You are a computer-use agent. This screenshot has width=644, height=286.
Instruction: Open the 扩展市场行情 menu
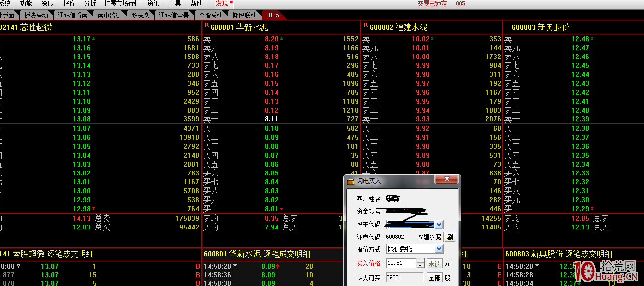122,4
